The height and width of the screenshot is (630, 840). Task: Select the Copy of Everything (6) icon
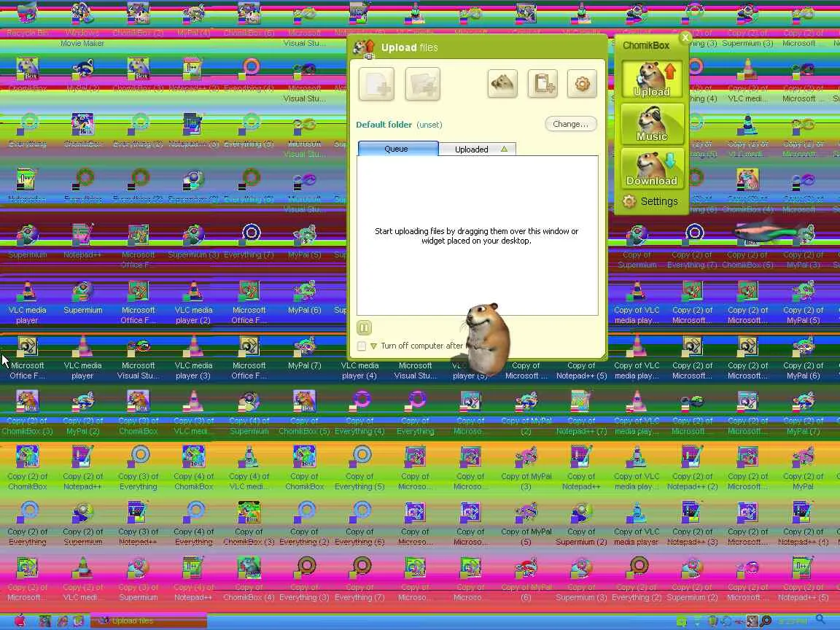click(x=359, y=524)
